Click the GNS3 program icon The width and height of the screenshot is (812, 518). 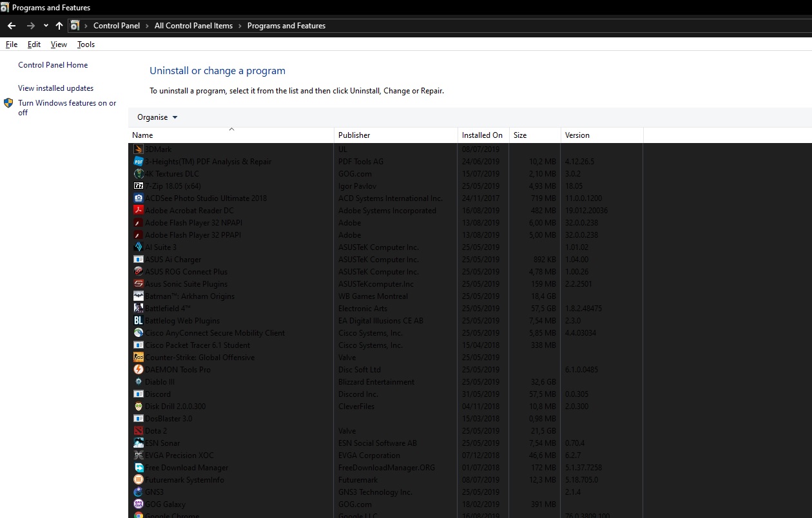(x=139, y=492)
